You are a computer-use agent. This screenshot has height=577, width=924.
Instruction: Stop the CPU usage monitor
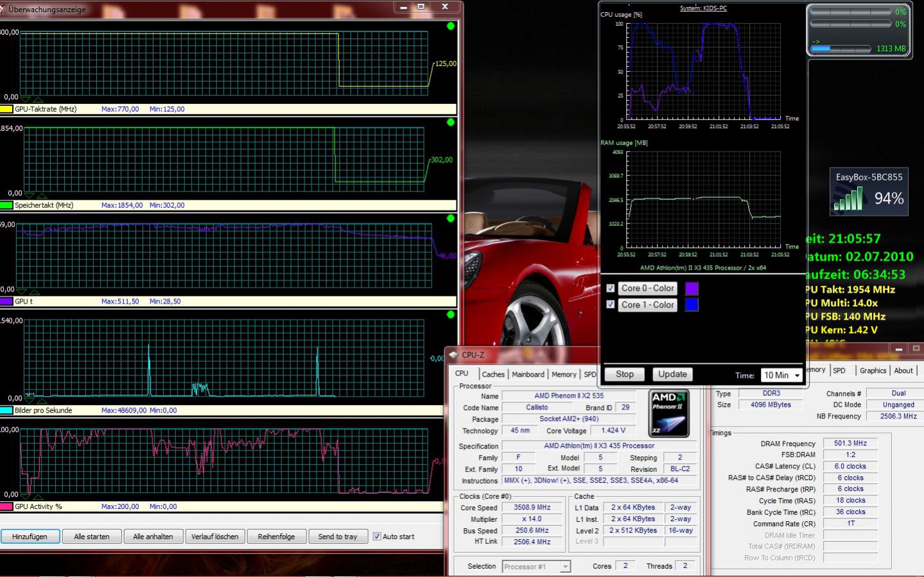coord(625,374)
